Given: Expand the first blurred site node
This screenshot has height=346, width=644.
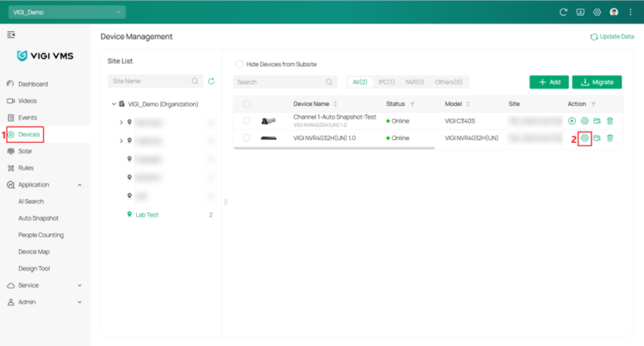Looking at the screenshot, I should pos(121,123).
